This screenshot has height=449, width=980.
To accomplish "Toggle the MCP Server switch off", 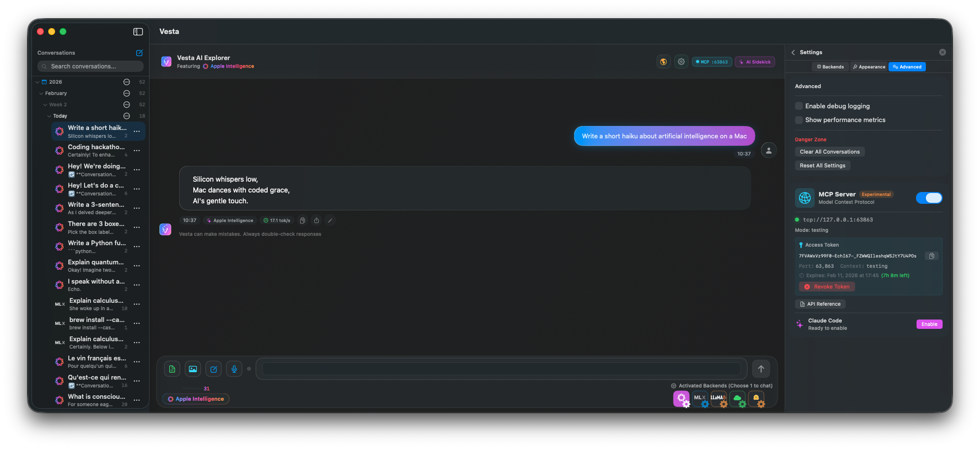I will 929,197.
